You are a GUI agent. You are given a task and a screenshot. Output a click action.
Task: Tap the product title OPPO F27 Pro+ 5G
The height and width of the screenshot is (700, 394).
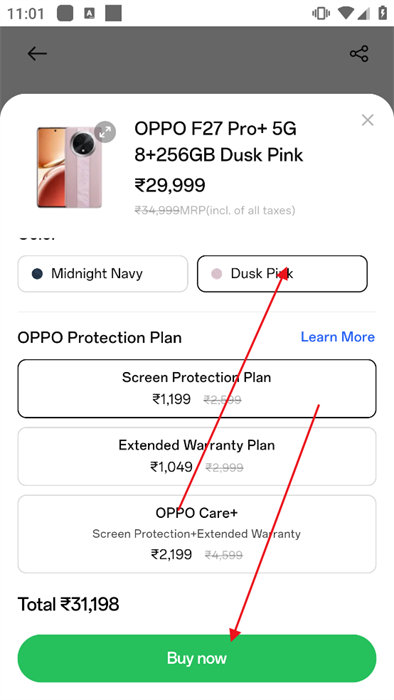point(216,129)
